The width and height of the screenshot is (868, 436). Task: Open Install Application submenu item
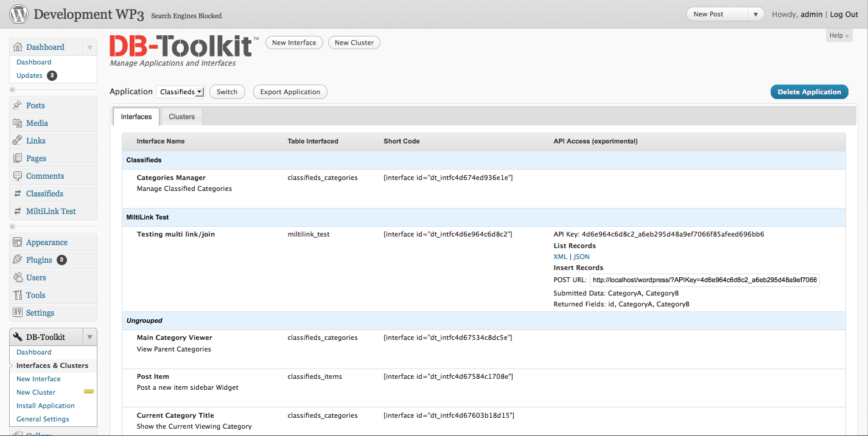point(46,406)
